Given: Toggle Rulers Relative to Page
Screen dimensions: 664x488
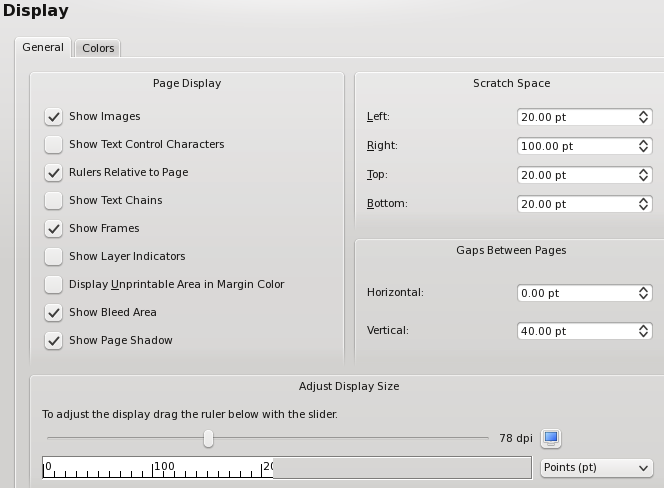Looking at the screenshot, I should [54, 173].
